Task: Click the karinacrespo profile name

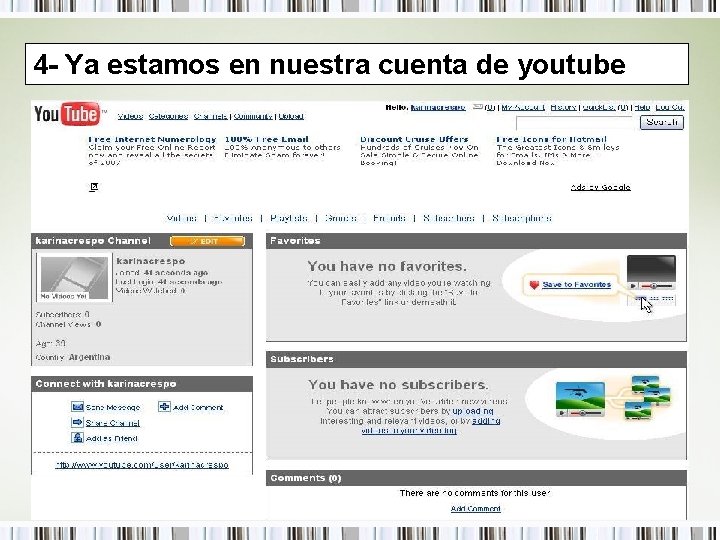Action: 151,261
